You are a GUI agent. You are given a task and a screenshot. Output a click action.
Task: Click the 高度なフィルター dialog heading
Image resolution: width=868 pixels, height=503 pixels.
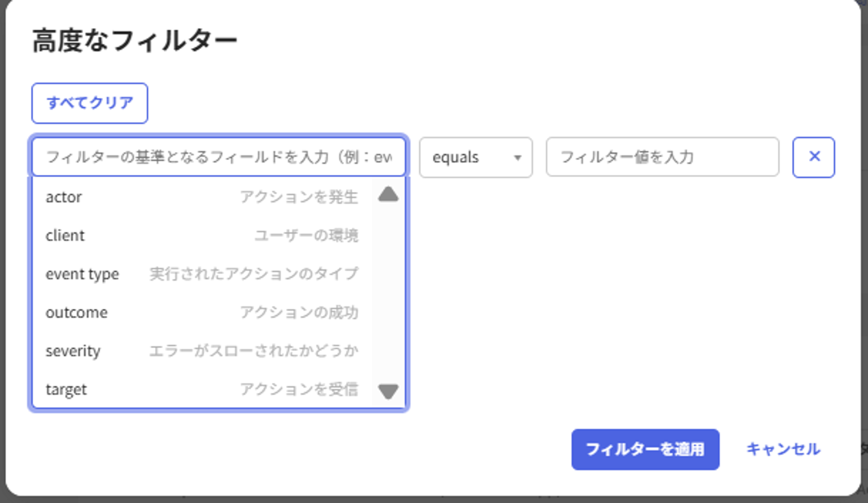(x=135, y=41)
